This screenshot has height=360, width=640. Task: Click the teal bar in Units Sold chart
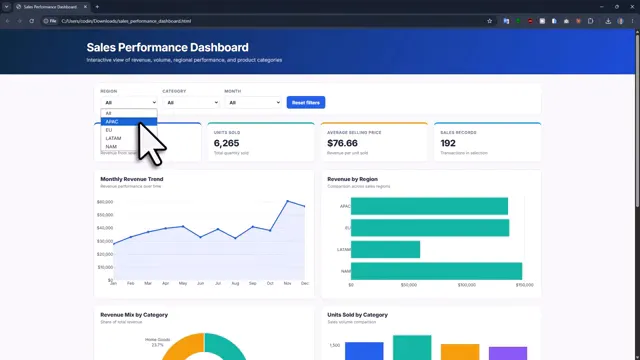tap(412, 348)
